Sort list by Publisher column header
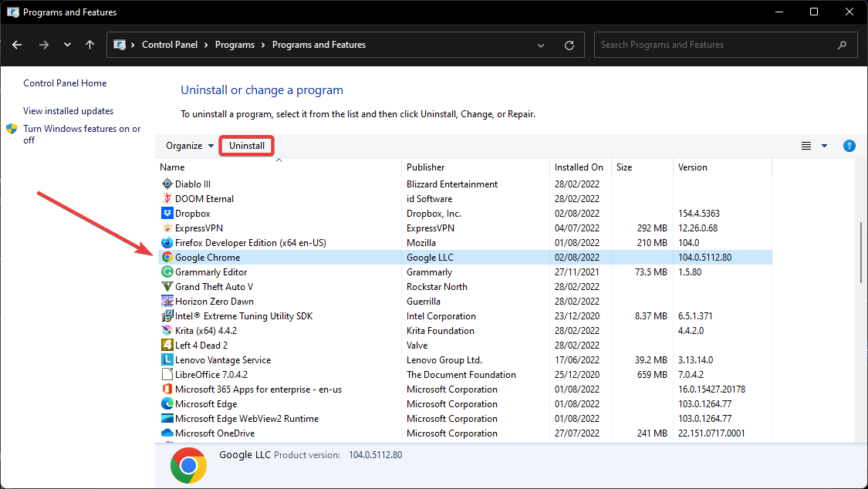 tap(475, 167)
